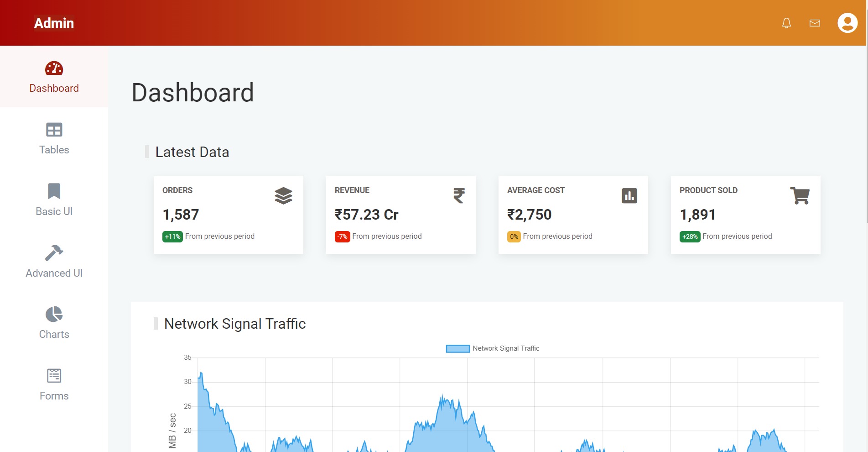Click the user profile avatar
868x452 pixels.
(x=847, y=23)
